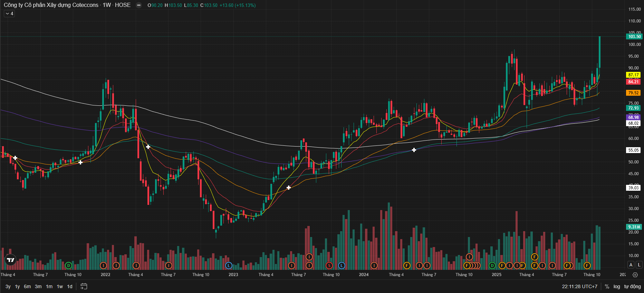Open the upper F marker above Tháng 4 2025
644x293 pixels.
[x=535, y=257]
